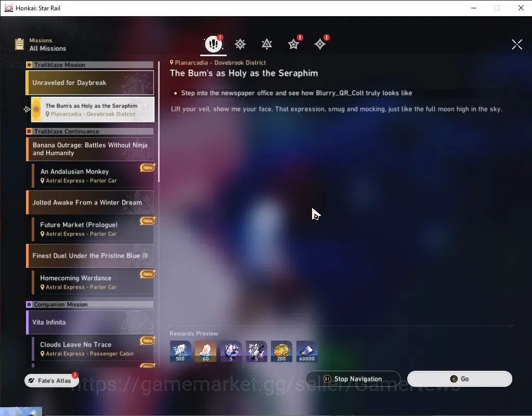Click the 500 Trailblaze EXP reward icon
Image resolution: width=532 pixels, height=416 pixels.
pos(180,351)
